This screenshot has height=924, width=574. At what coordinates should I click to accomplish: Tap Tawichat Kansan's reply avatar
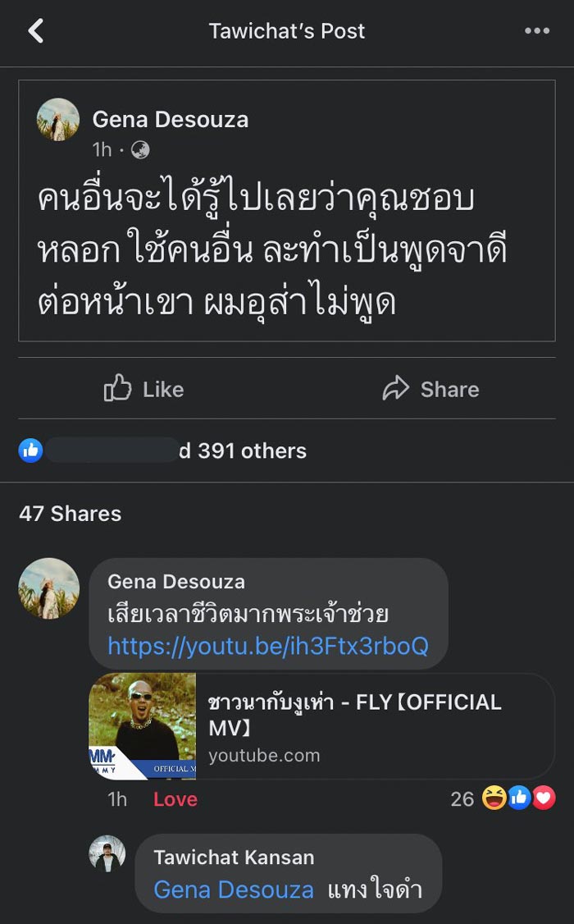(x=107, y=854)
